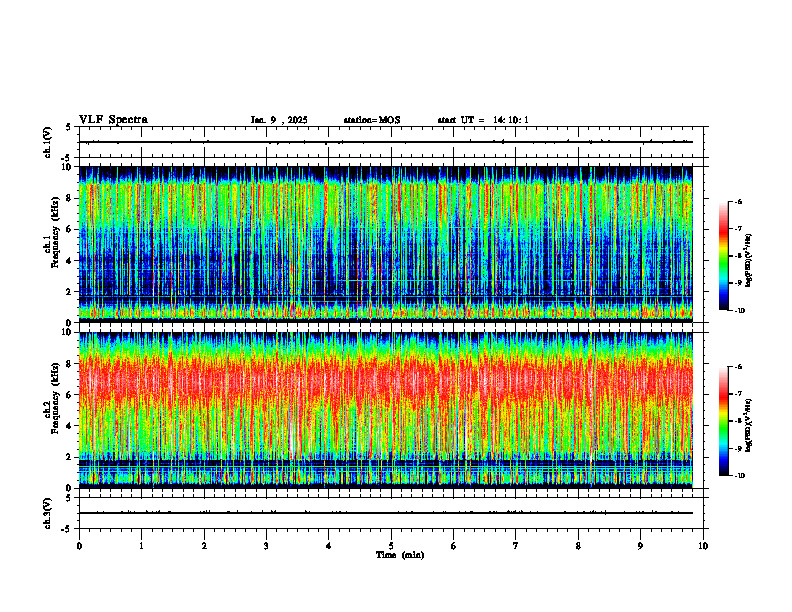Click the "9" minute tick on time axis

click(640, 546)
